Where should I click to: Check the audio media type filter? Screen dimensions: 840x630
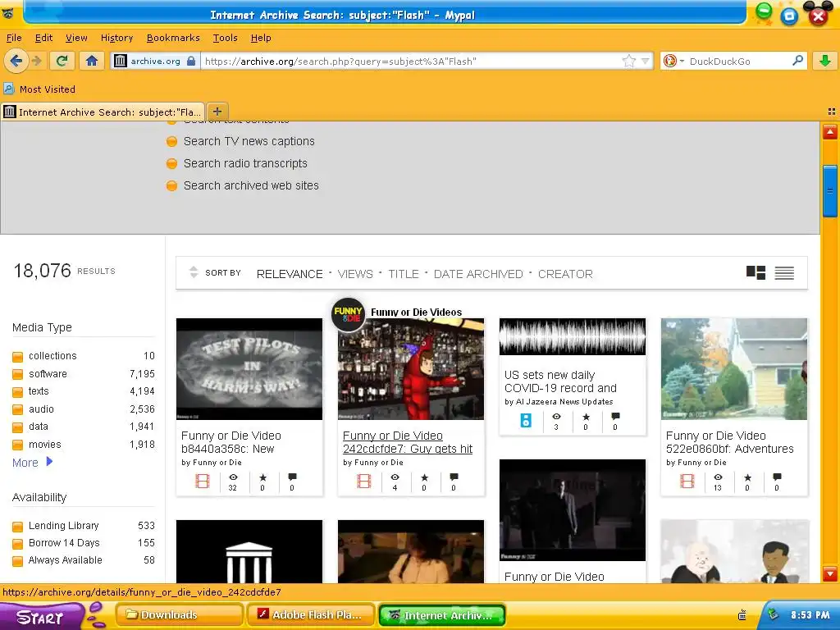click(x=18, y=409)
